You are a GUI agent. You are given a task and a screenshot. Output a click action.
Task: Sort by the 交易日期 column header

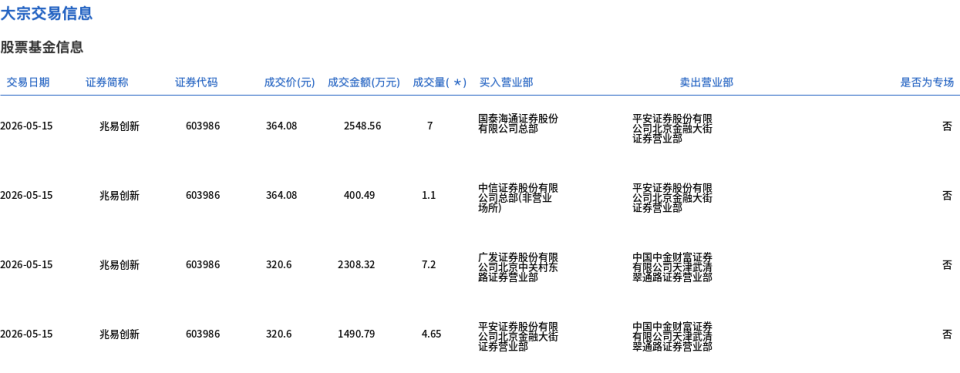click(x=28, y=83)
